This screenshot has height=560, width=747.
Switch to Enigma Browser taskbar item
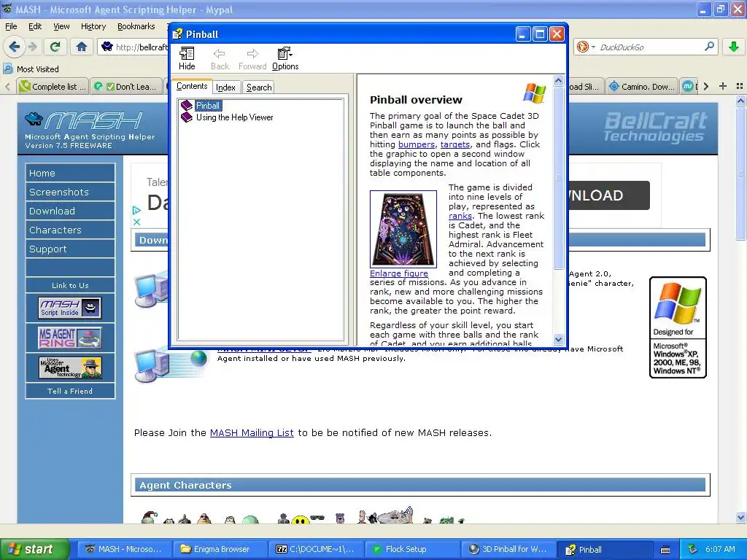pyautogui.click(x=220, y=549)
